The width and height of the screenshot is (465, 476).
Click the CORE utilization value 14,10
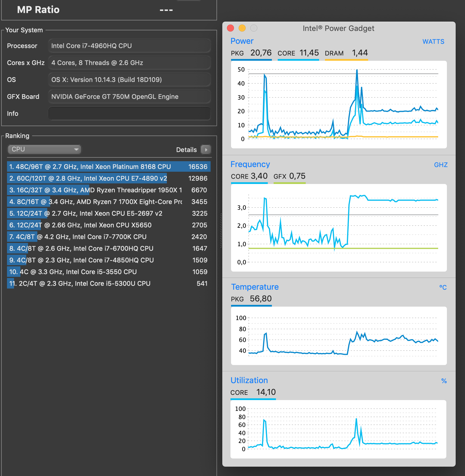point(266,392)
